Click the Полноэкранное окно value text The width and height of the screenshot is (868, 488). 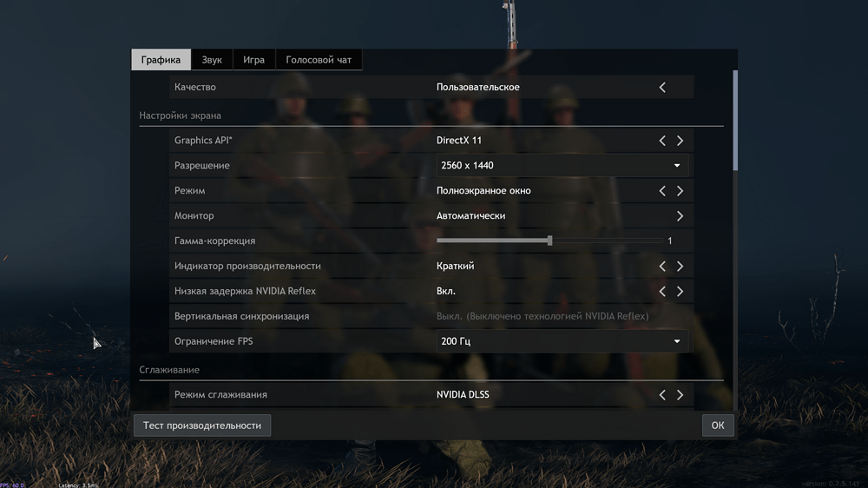[x=483, y=190]
